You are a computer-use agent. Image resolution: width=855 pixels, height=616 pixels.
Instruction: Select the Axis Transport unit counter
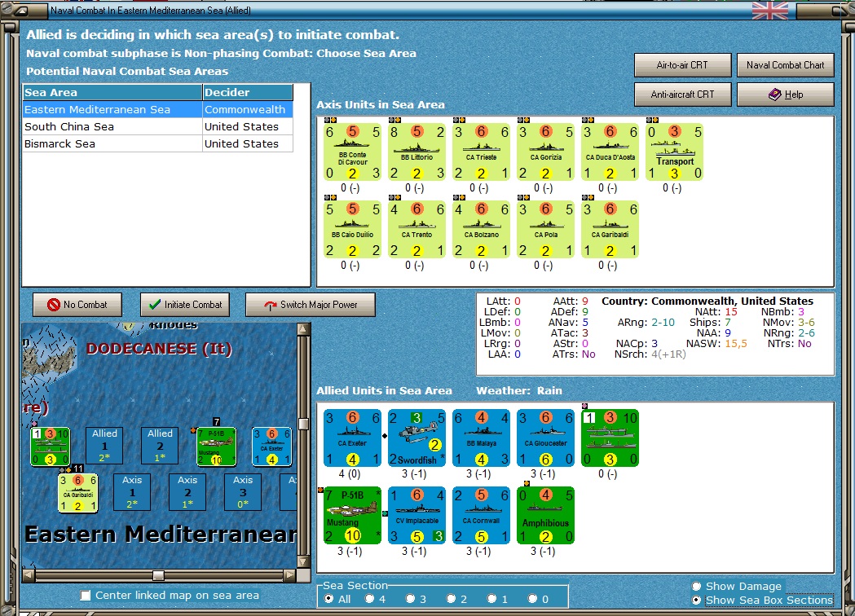tap(674, 152)
